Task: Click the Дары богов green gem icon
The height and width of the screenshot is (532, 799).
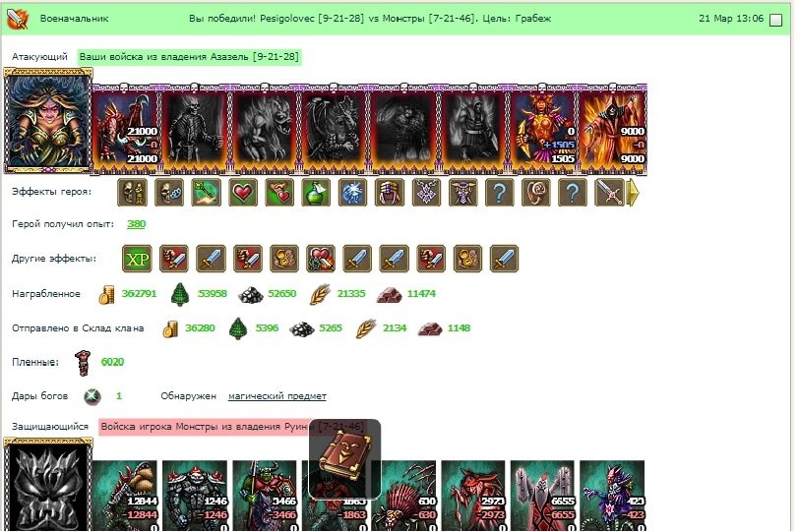Action: pyautogui.click(x=92, y=396)
